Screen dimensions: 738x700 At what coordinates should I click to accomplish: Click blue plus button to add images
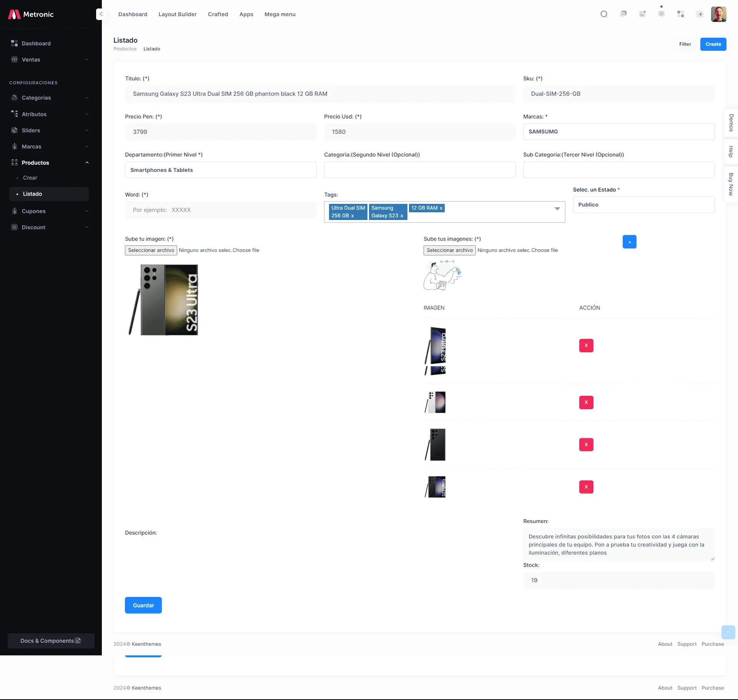pos(629,242)
